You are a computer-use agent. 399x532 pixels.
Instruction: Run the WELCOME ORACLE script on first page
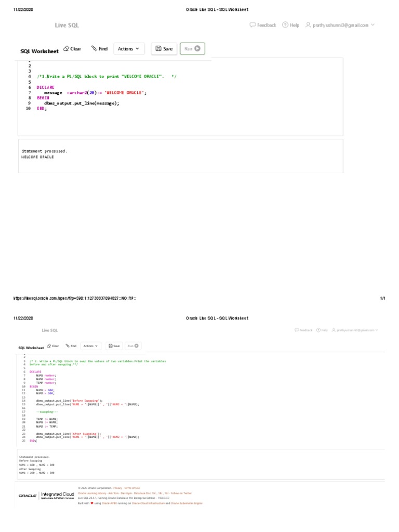click(192, 48)
